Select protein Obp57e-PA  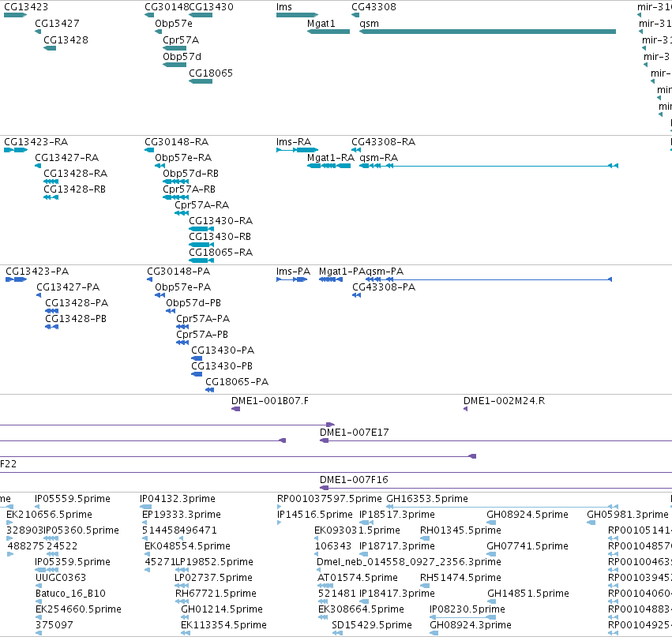tap(183, 287)
